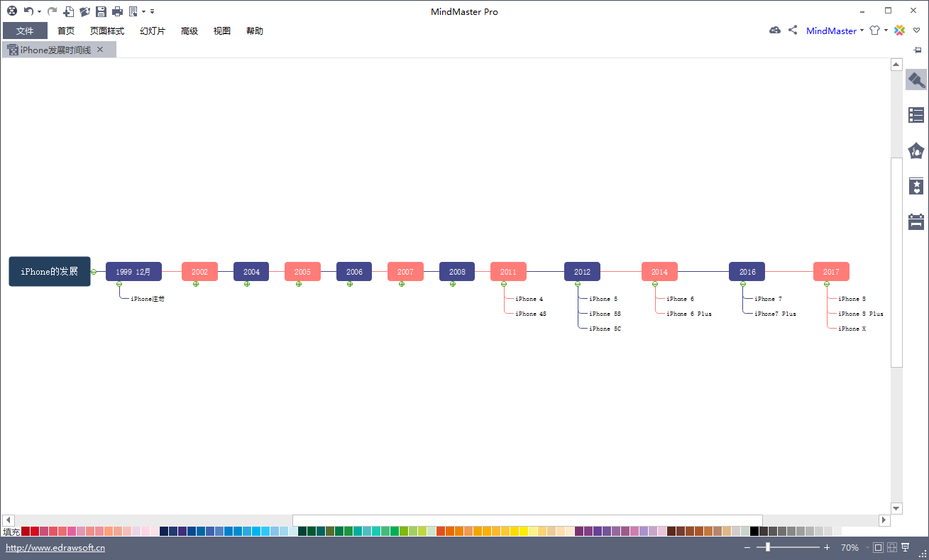The height and width of the screenshot is (560, 929).
Task: Open the format paintbrush side panel
Action: pos(916,79)
